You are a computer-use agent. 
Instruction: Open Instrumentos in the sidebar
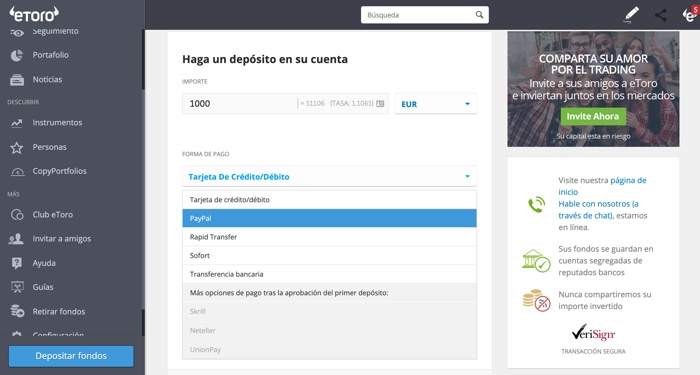coord(57,122)
